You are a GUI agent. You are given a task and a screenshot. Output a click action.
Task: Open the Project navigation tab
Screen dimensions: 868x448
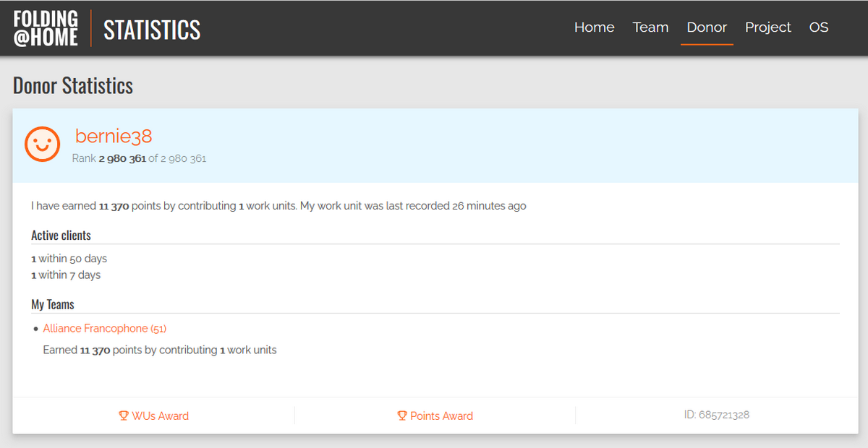pyautogui.click(x=768, y=27)
